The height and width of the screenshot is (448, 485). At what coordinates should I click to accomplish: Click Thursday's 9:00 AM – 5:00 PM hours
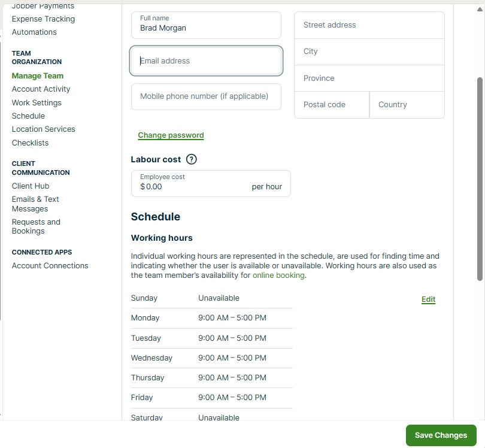(232, 377)
